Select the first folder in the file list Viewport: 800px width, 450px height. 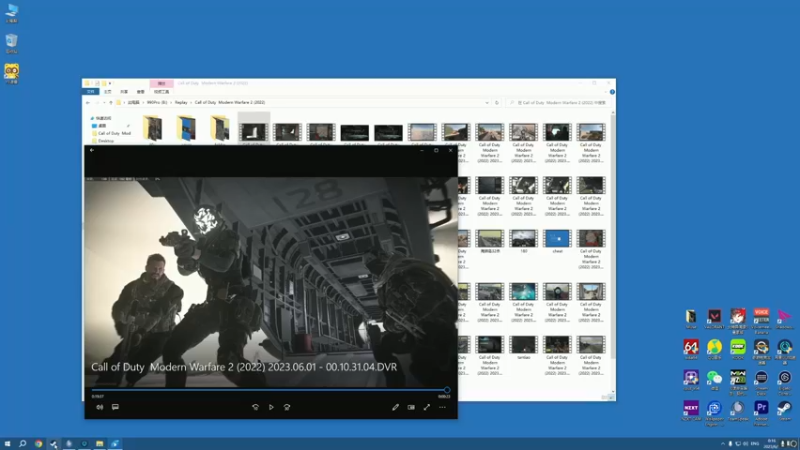point(152,128)
